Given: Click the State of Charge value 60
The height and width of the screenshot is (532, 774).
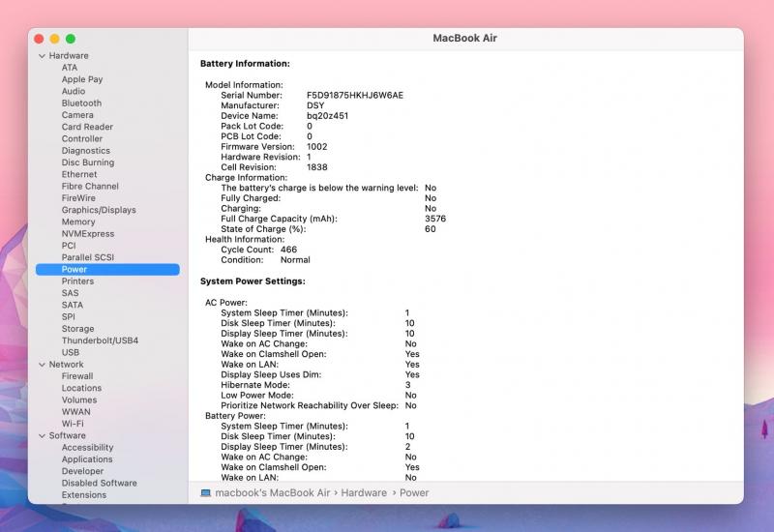Looking at the screenshot, I should pos(430,229).
